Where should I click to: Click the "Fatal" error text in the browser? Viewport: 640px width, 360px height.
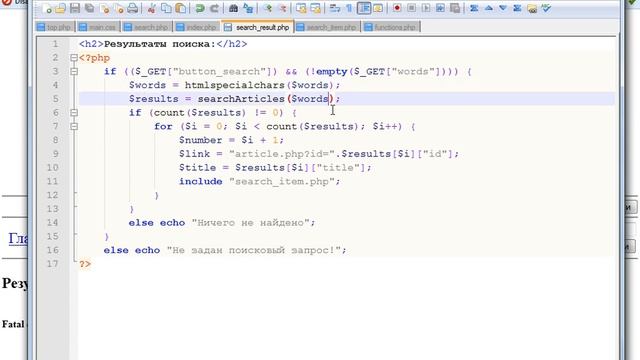pyautogui.click(x=13, y=324)
